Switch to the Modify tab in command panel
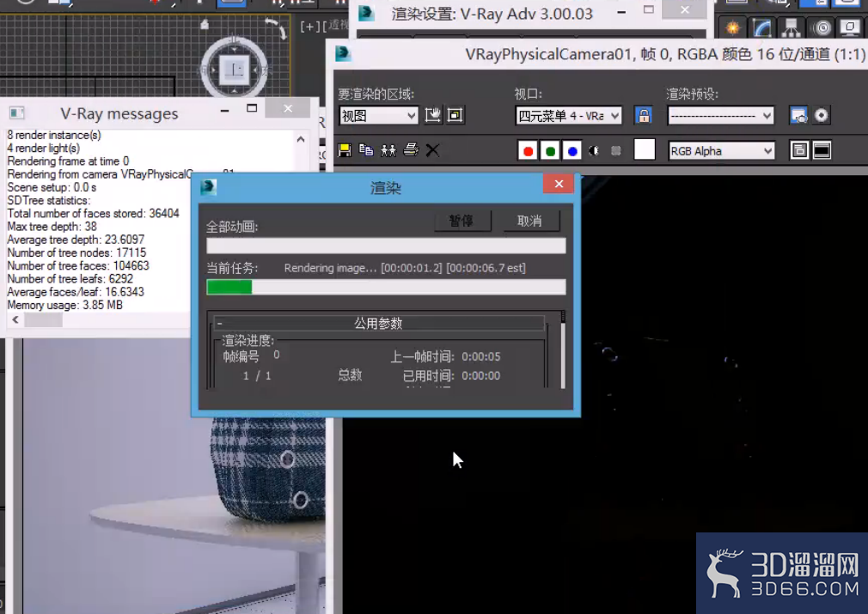This screenshot has width=868, height=614. pos(762,27)
